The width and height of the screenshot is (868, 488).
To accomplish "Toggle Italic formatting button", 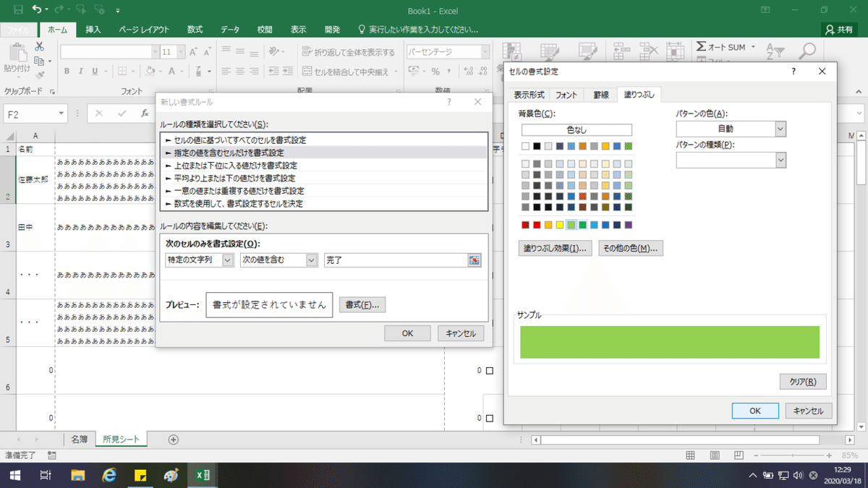I will pyautogui.click(x=81, y=72).
